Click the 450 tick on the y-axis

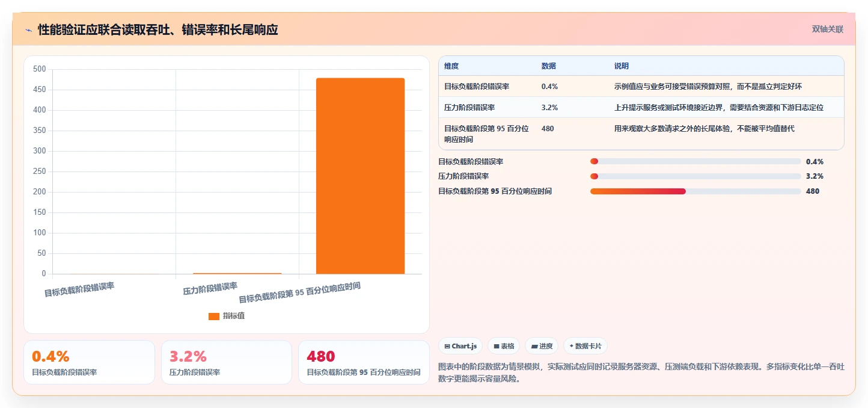point(40,90)
